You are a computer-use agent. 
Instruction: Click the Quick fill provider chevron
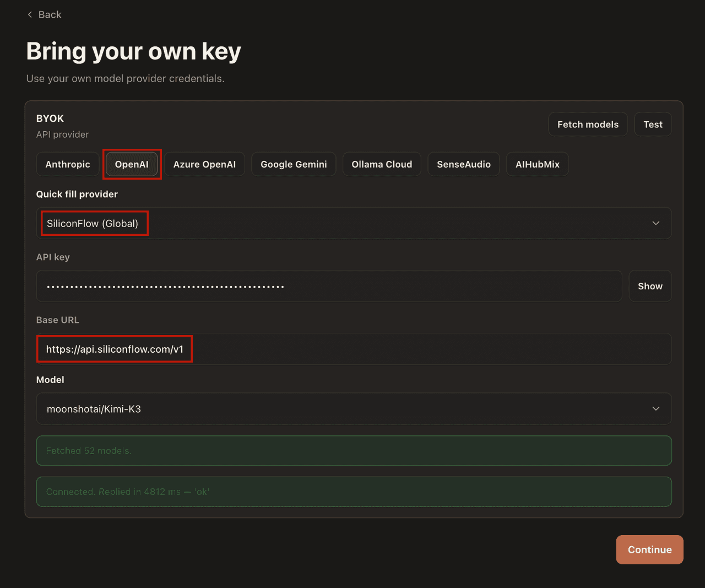tap(656, 223)
